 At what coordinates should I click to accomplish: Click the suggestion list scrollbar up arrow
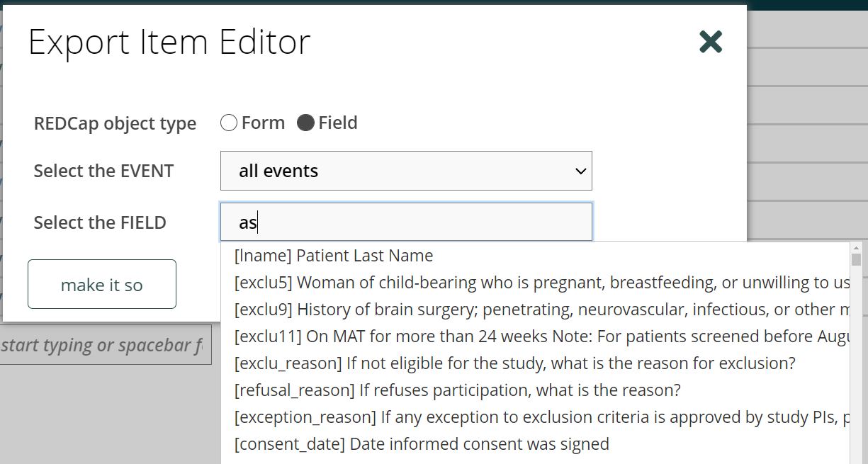click(856, 248)
